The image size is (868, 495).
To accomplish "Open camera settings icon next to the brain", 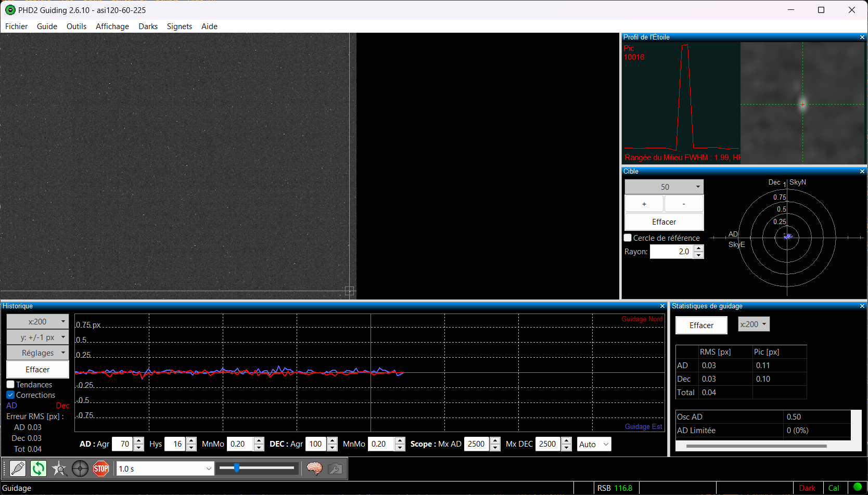I will 335,468.
